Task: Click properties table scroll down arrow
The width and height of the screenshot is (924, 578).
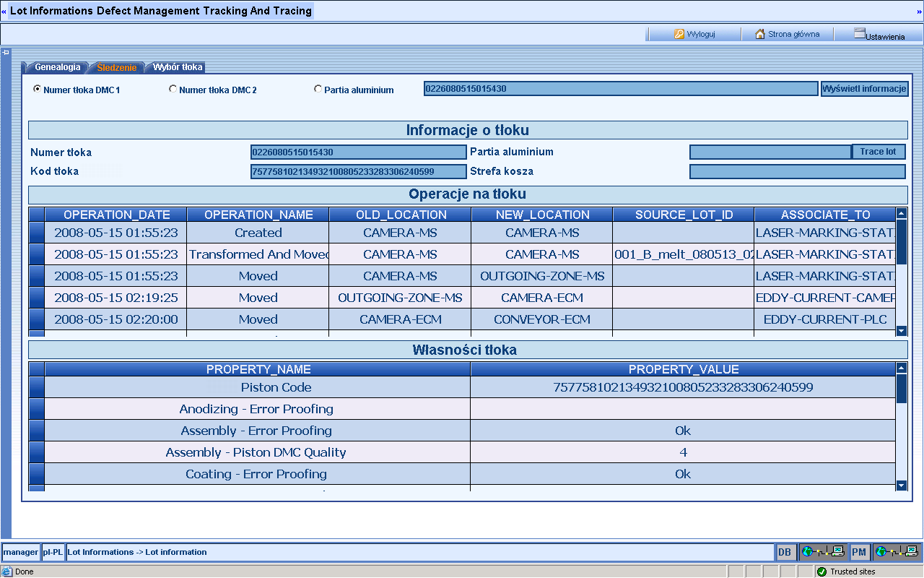Action: point(901,486)
